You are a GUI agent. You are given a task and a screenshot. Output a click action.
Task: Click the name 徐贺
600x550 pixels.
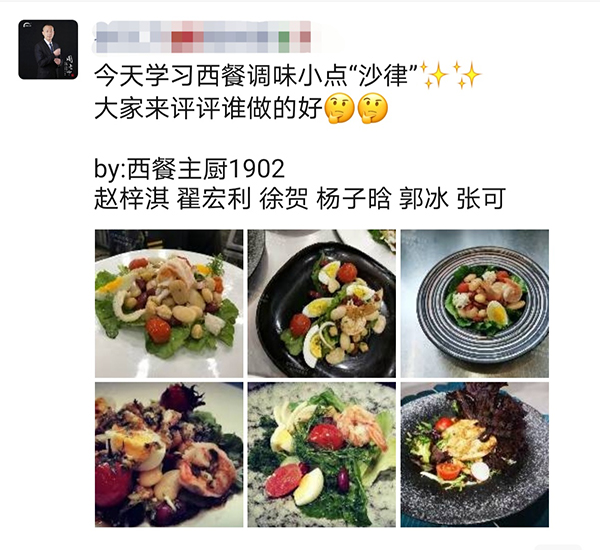tap(284, 198)
